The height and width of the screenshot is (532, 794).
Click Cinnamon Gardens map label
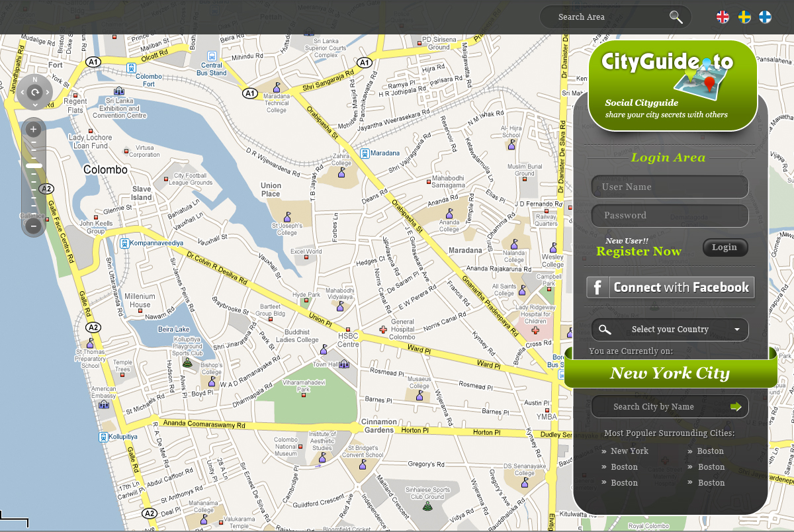(x=379, y=426)
